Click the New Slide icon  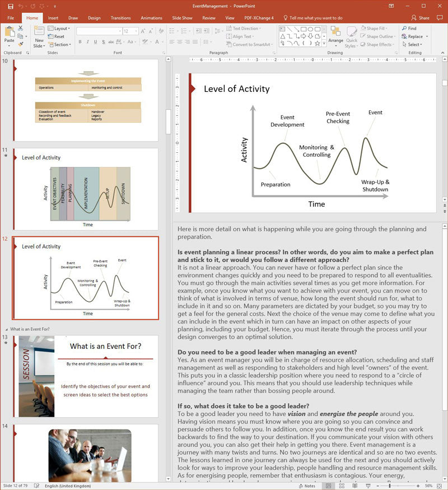(x=39, y=31)
